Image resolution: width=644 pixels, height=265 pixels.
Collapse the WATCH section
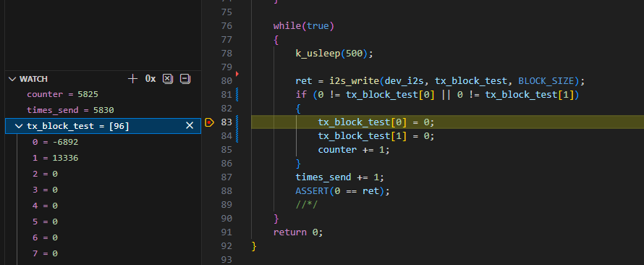(12, 79)
